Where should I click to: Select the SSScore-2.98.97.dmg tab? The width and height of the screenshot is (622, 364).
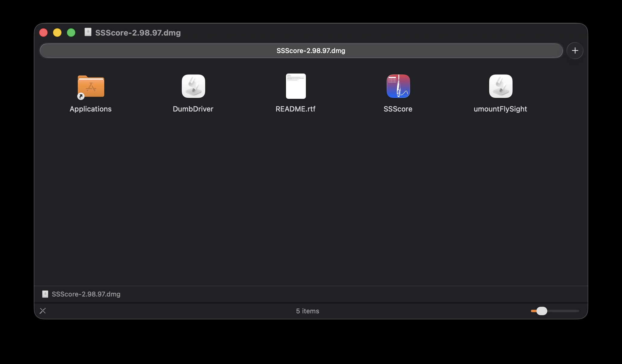click(x=301, y=51)
